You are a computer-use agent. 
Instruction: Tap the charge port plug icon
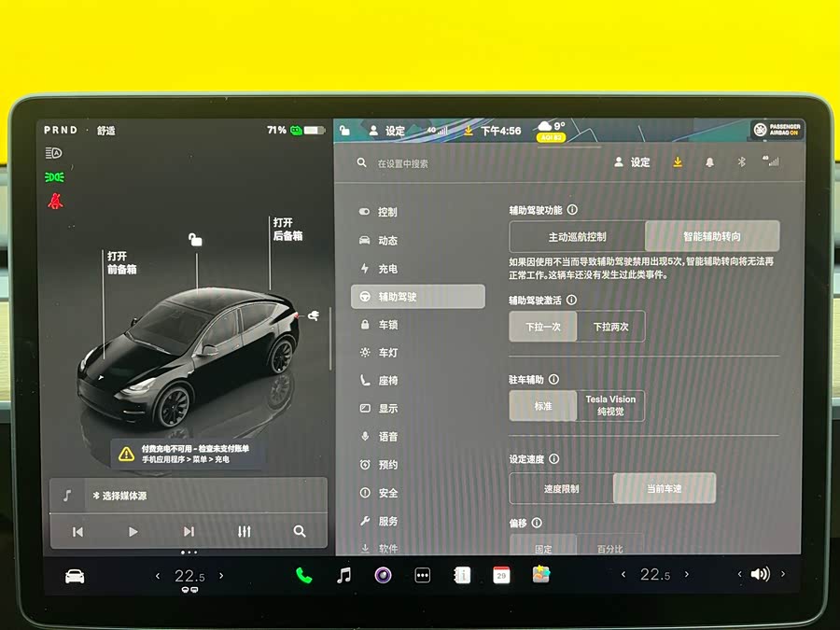pos(314,315)
